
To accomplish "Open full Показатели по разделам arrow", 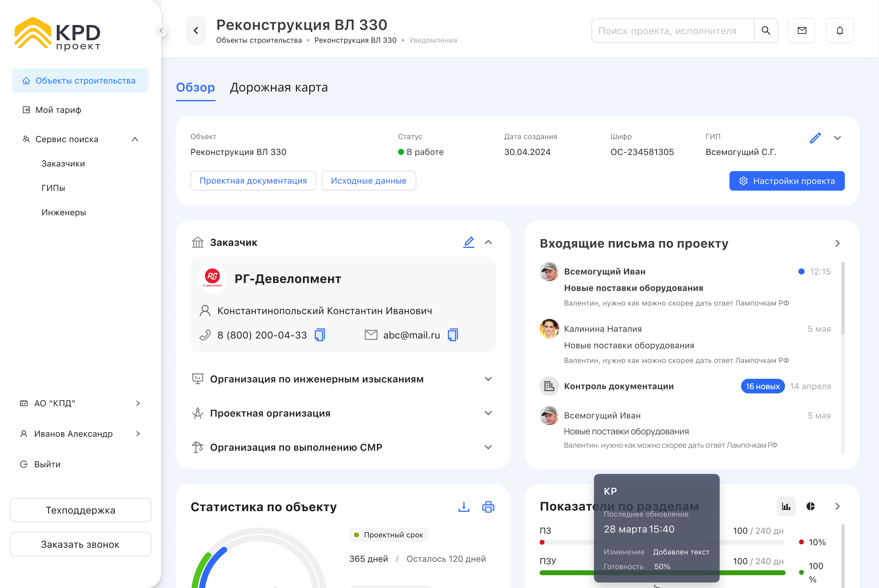I will coord(837,506).
